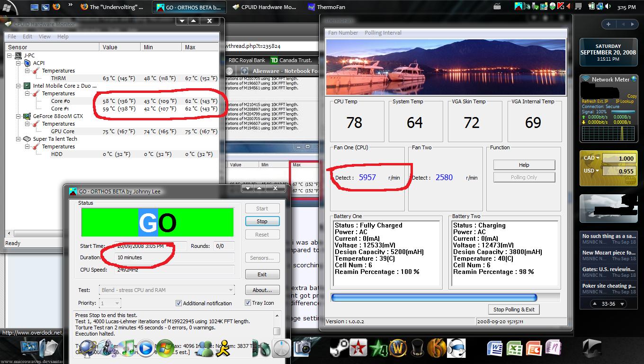
Task: Toggle the Additional notification checkbox
Action: (x=179, y=303)
